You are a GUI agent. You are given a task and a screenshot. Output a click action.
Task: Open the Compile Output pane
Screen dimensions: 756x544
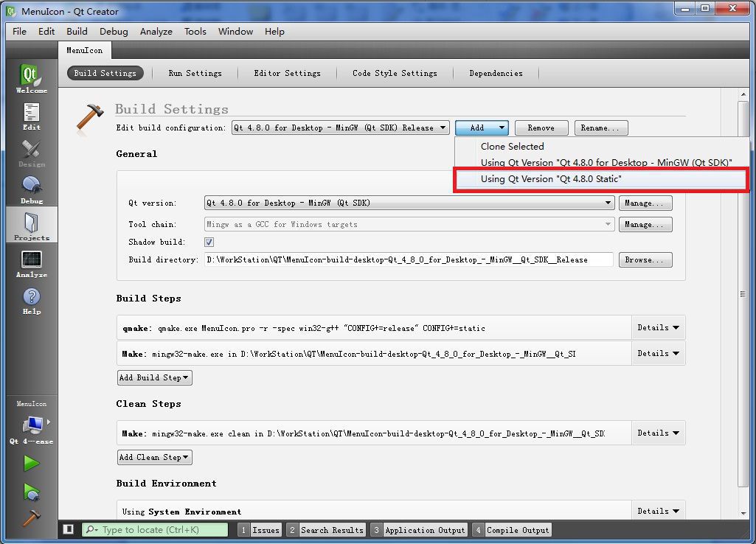coord(512,530)
